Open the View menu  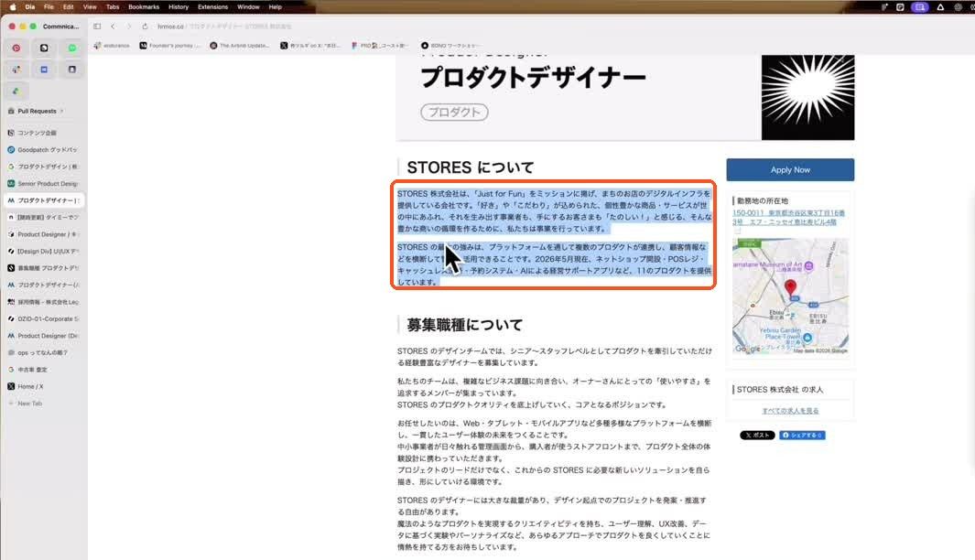(90, 6)
